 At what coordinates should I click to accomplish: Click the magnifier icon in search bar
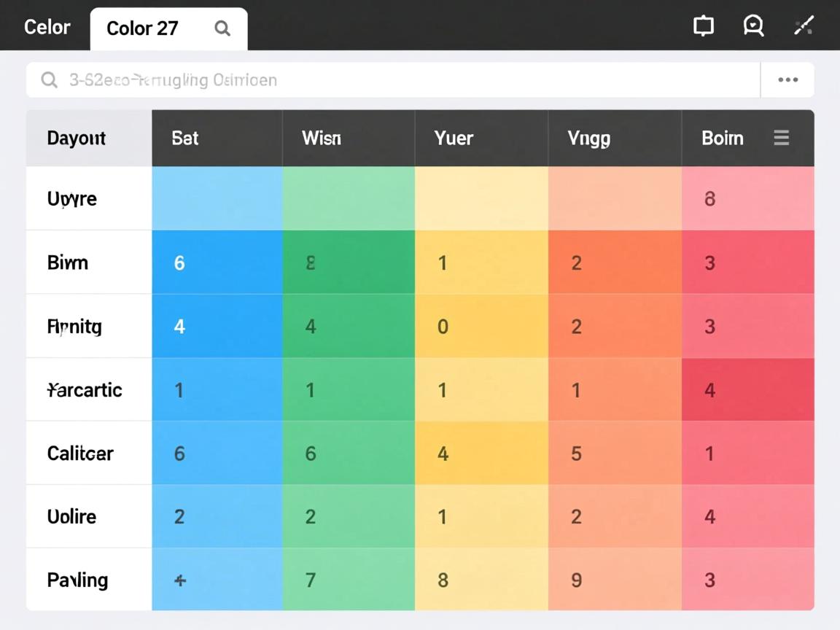pos(49,80)
